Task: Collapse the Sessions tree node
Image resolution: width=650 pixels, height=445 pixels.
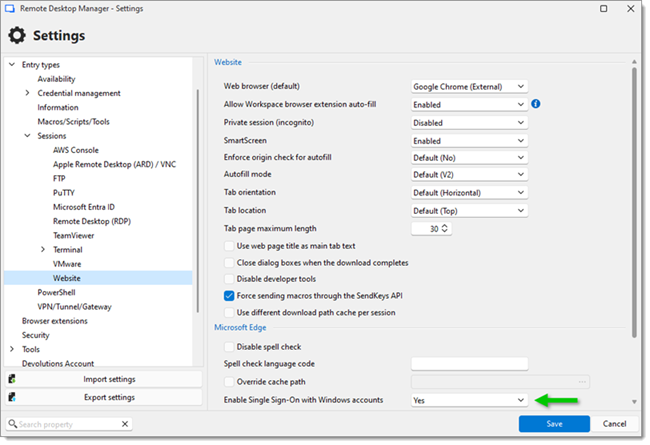Action: 27,136
